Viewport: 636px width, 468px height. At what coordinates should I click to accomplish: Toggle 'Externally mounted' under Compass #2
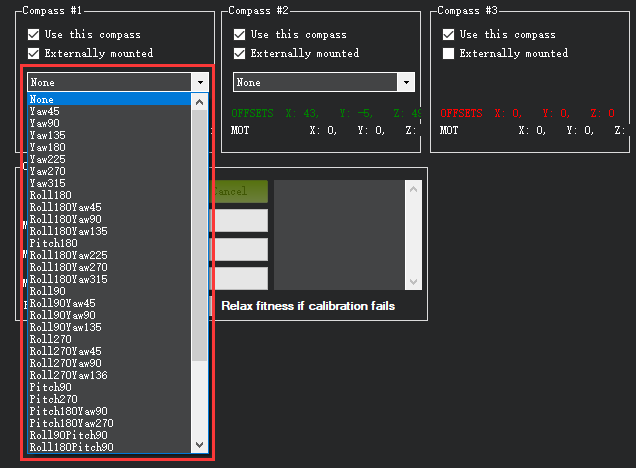tap(239, 53)
